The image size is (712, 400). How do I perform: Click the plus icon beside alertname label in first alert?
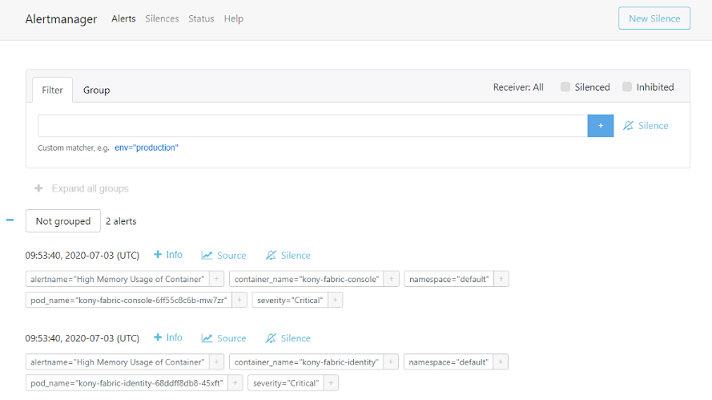click(x=216, y=279)
